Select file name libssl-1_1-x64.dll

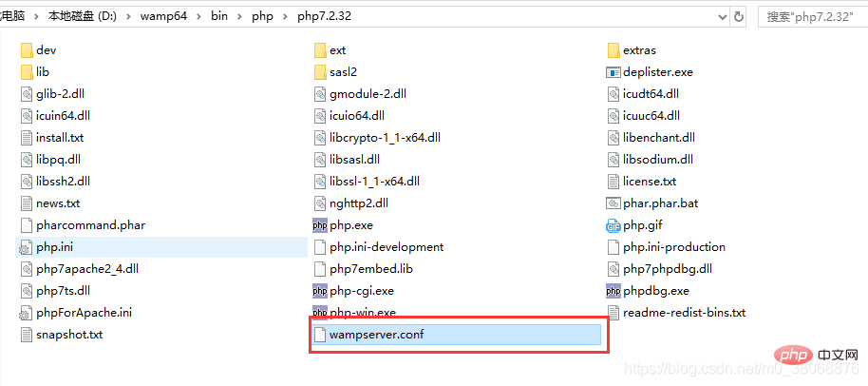pyautogui.click(x=374, y=182)
